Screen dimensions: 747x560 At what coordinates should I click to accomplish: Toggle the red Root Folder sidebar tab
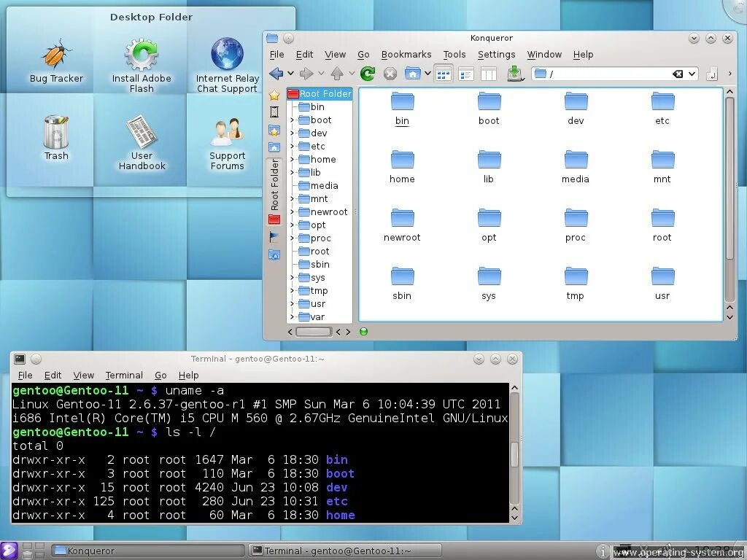click(274, 192)
